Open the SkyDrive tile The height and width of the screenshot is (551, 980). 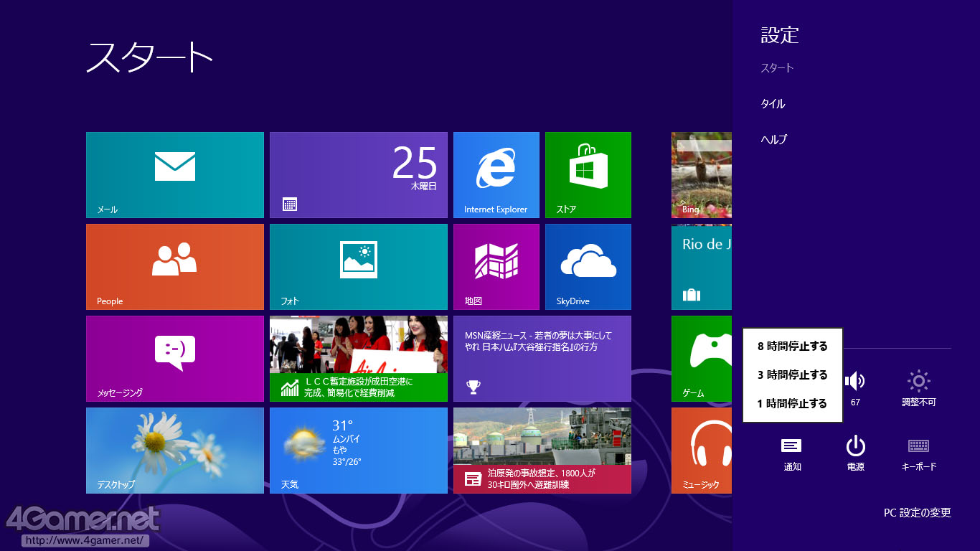pos(588,267)
